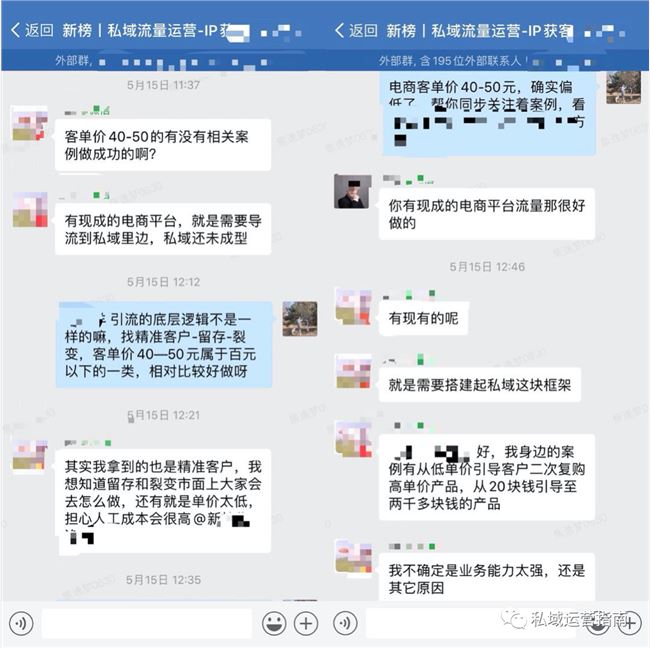Tap the voice input icon in left chat

(20, 623)
